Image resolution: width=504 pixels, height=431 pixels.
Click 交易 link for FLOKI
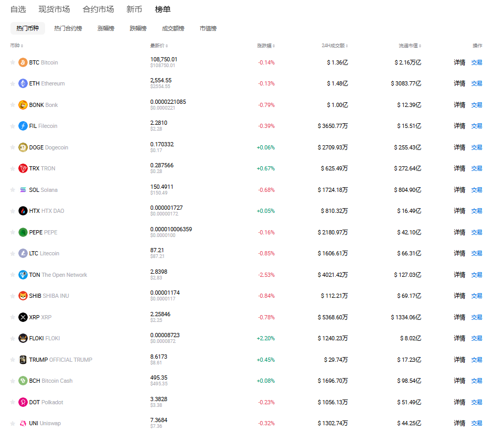[x=476, y=338]
